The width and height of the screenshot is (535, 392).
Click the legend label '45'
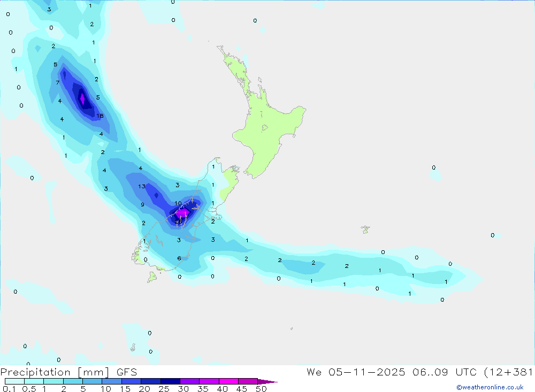tap(242, 389)
